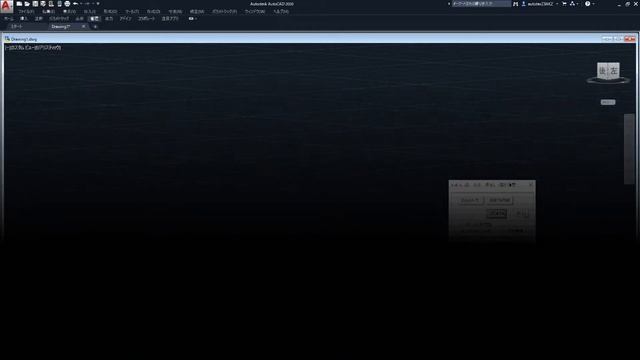Switch to the 管理 ribbon tab
The height and width of the screenshot is (360, 640).
tap(94, 19)
